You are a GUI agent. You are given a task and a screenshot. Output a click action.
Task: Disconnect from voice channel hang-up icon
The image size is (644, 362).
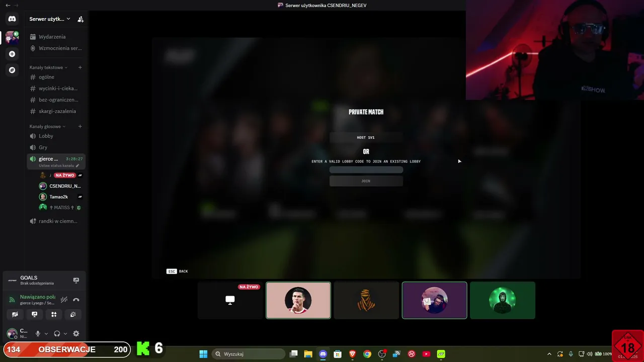[x=76, y=300]
